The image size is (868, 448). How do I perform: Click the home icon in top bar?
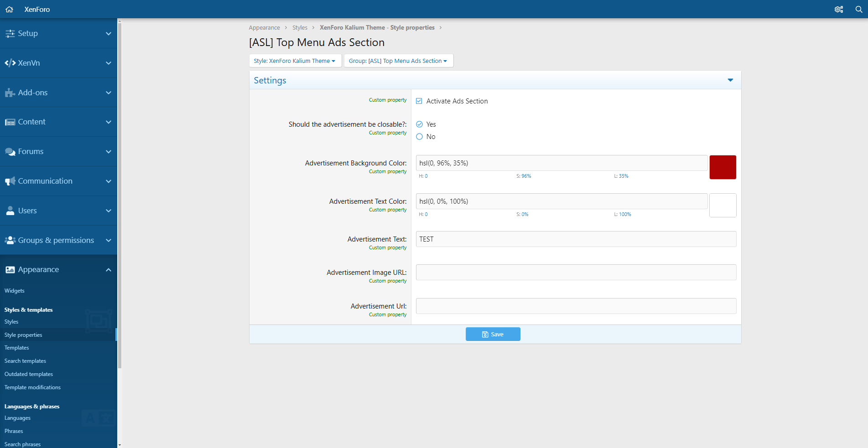[x=9, y=9]
